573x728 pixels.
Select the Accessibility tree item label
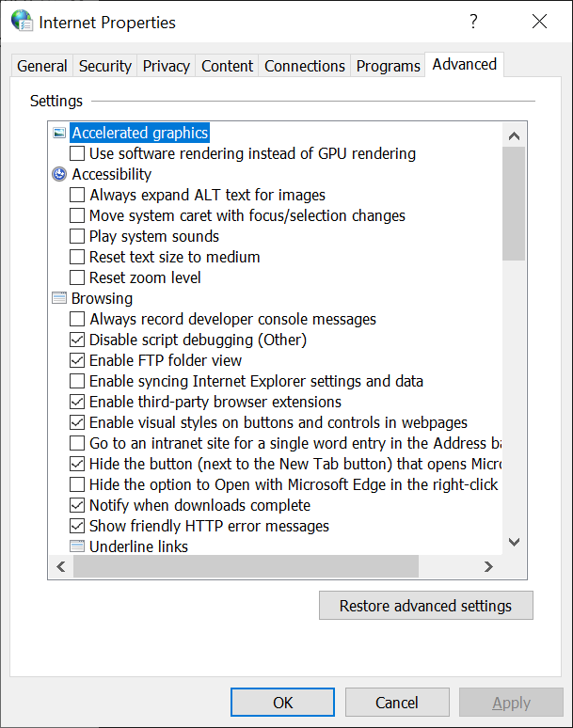[111, 174]
